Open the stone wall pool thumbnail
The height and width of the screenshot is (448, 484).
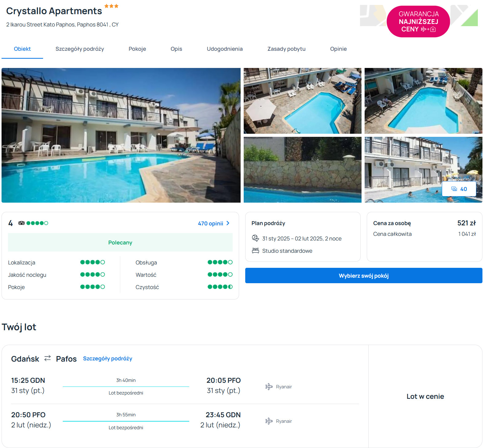pos(302,170)
